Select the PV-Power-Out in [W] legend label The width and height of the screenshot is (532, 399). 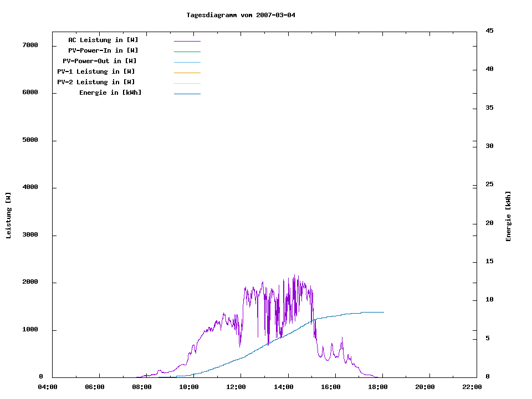[100, 61]
